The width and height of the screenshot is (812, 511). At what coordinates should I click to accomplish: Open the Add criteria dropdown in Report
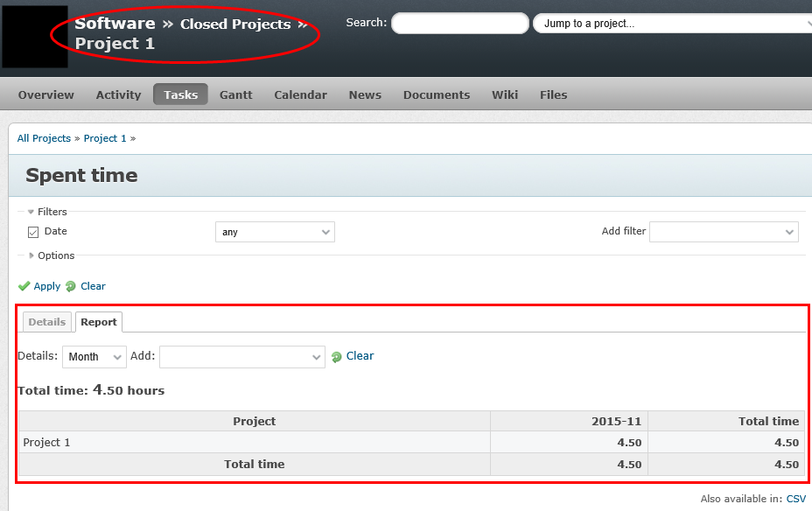pos(242,357)
